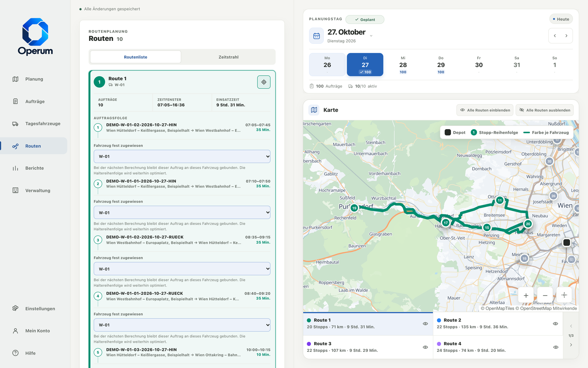Open Einstellungen via its gear icon
Image resolution: width=588 pixels, height=368 pixels.
click(15, 308)
